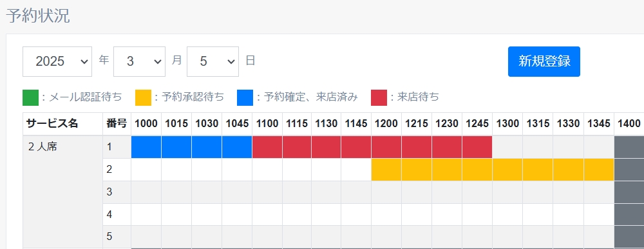Open the year dropdown showing 2025
The width and height of the screenshot is (644, 249).
(x=57, y=61)
